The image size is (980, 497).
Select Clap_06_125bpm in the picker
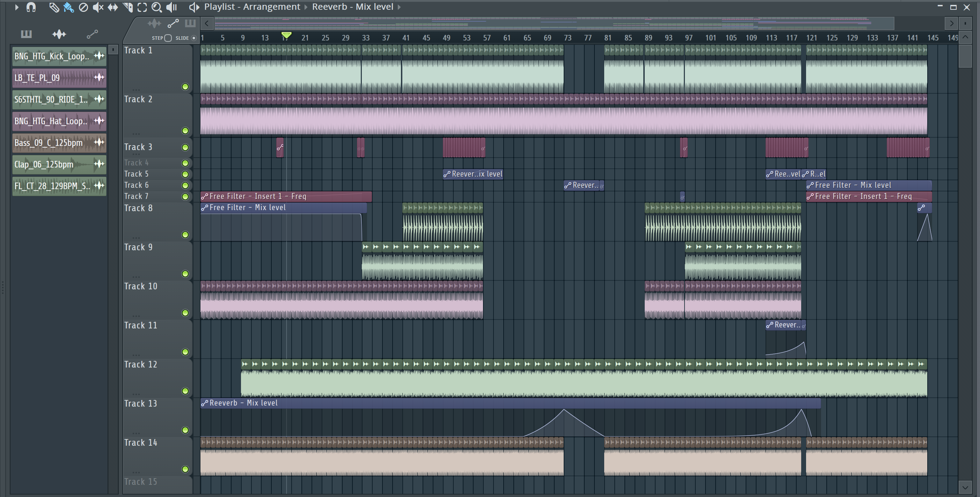pos(59,164)
